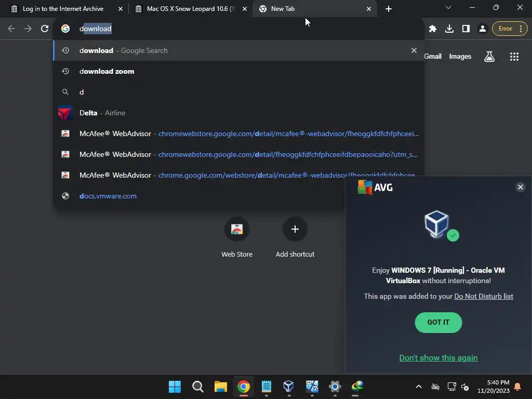Open the Notepad taskbar icon
Image resolution: width=532 pixels, height=399 pixels.
coord(267,387)
